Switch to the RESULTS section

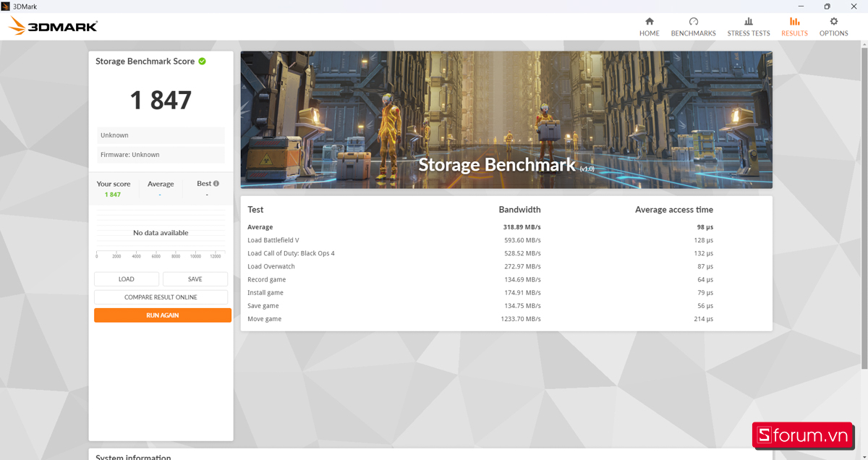coord(794,27)
